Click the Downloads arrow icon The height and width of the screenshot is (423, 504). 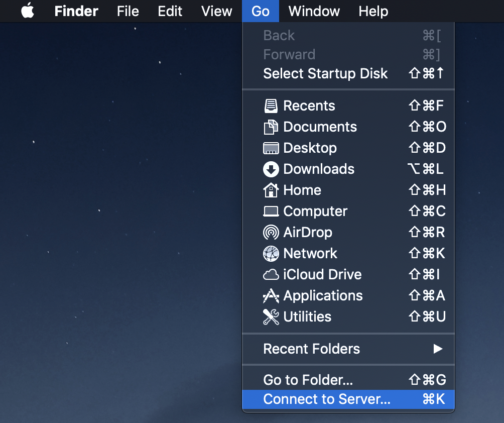271,169
